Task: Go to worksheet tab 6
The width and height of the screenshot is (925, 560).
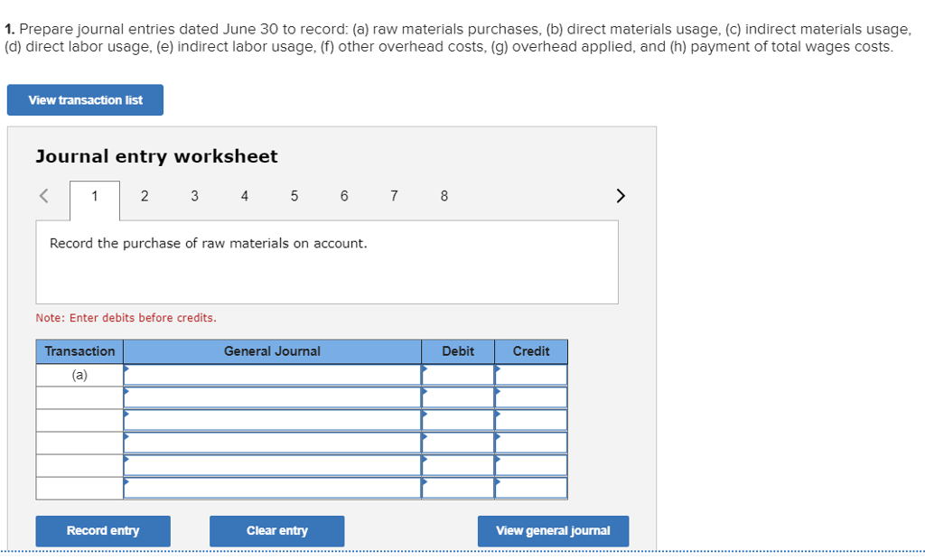Action: 344,196
